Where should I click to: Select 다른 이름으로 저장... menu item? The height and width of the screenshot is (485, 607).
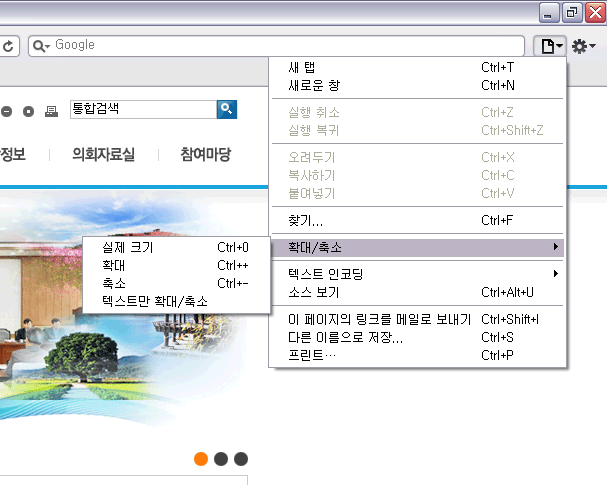(418, 338)
